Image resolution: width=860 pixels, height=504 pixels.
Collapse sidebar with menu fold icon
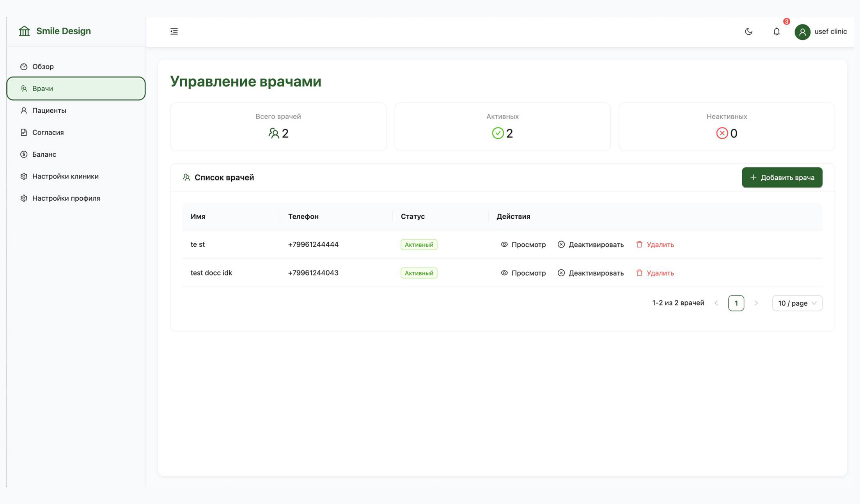click(174, 32)
